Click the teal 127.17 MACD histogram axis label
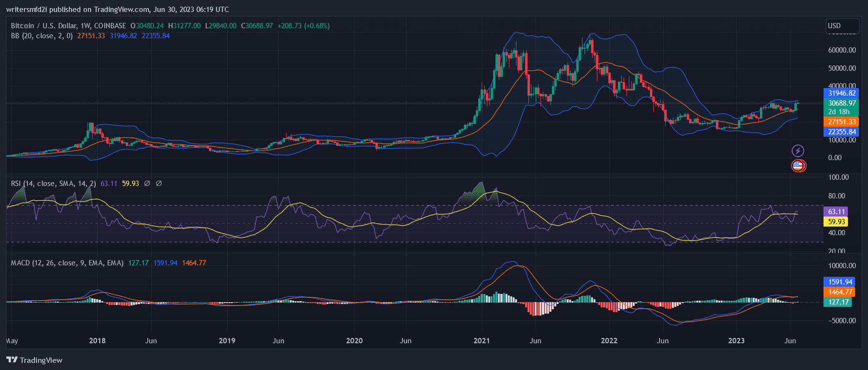The height and width of the screenshot is (370, 868). [x=838, y=302]
